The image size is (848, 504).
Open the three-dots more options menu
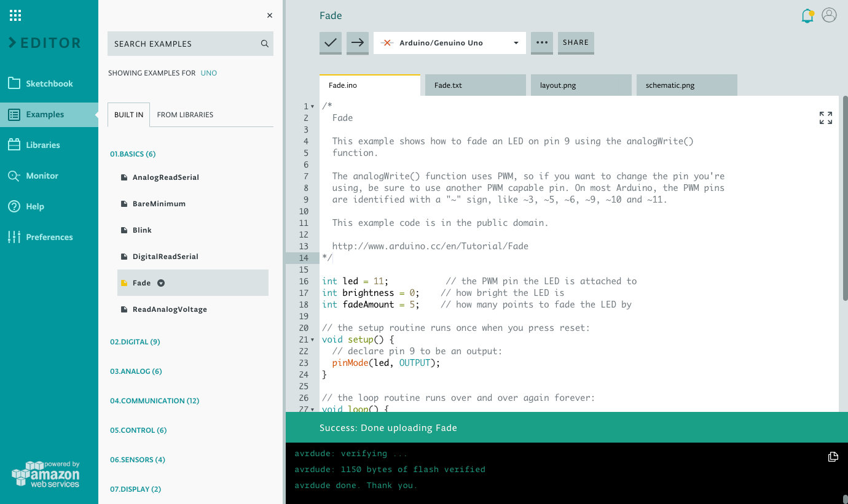[x=542, y=43]
